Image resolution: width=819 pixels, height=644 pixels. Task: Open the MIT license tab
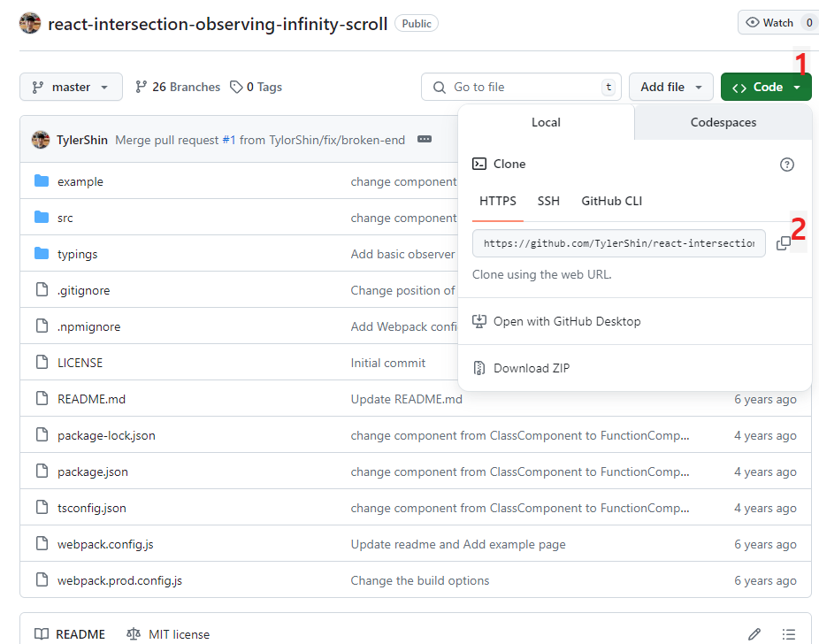(168, 634)
